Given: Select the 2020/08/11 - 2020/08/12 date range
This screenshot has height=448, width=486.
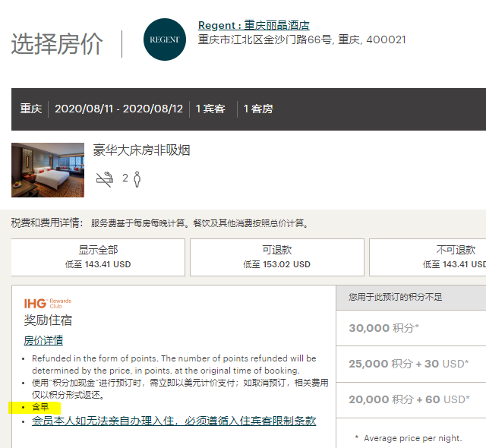Looking at the screenshot, I should [118, 109].
